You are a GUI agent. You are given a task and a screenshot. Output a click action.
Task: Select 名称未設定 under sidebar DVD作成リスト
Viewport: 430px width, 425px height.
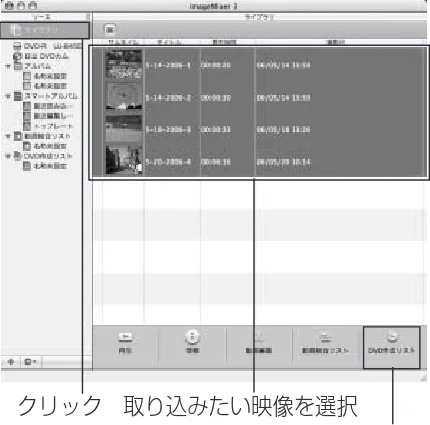pos(45,166)
